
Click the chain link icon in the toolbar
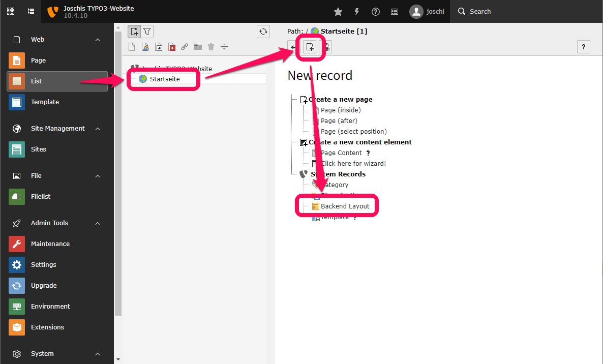pyautogui.click(x=184, y=46)
